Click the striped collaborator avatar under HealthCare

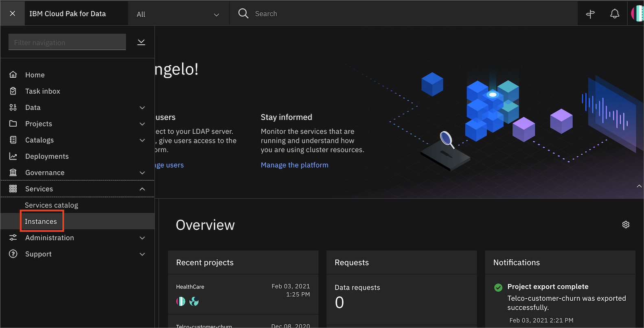point(181,301)
